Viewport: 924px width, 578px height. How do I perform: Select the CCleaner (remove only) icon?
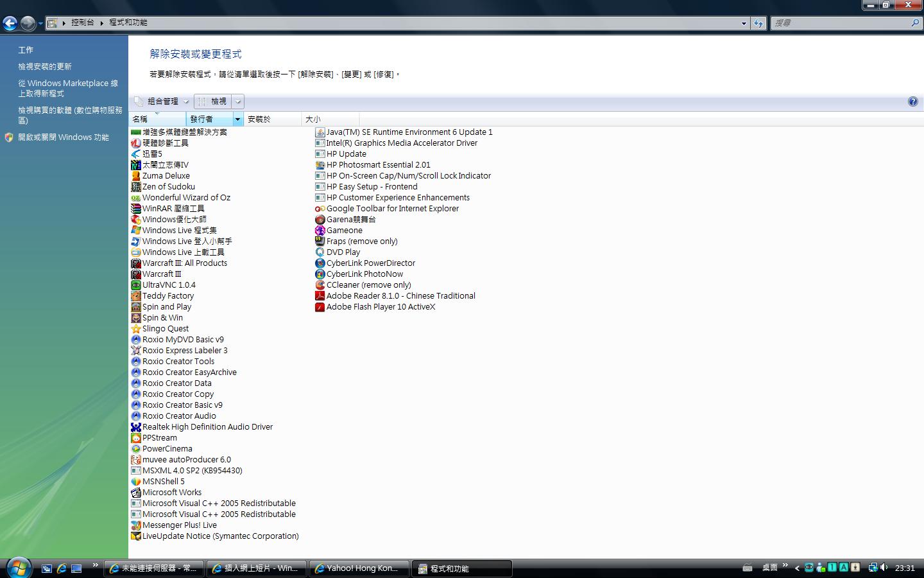(x=320, y=285)
